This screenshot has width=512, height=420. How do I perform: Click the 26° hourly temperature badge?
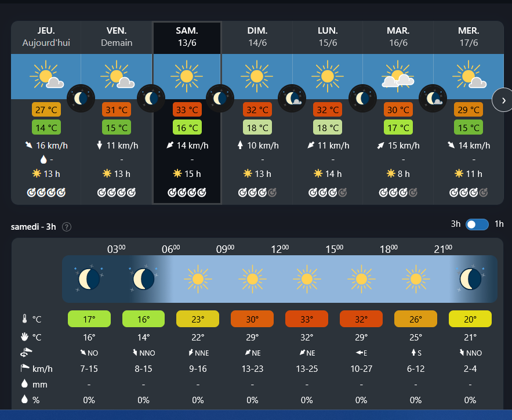click(416, 318)
